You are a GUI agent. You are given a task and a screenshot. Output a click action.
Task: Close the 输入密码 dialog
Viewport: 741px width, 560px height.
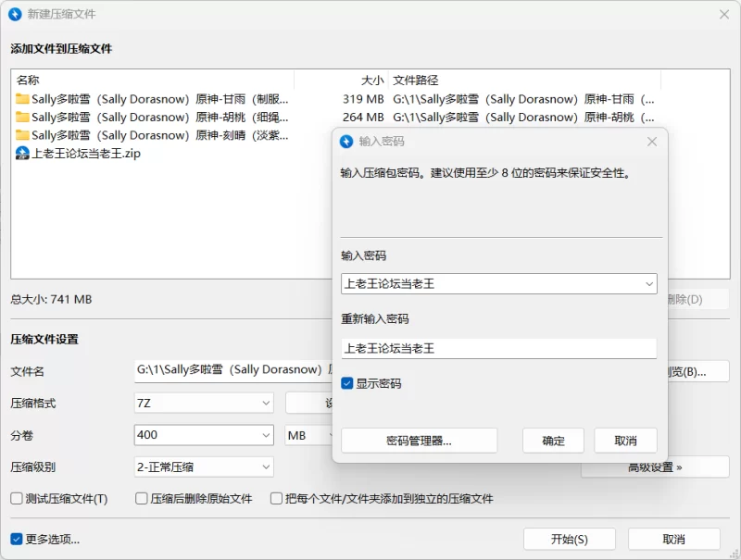(652, 142)
